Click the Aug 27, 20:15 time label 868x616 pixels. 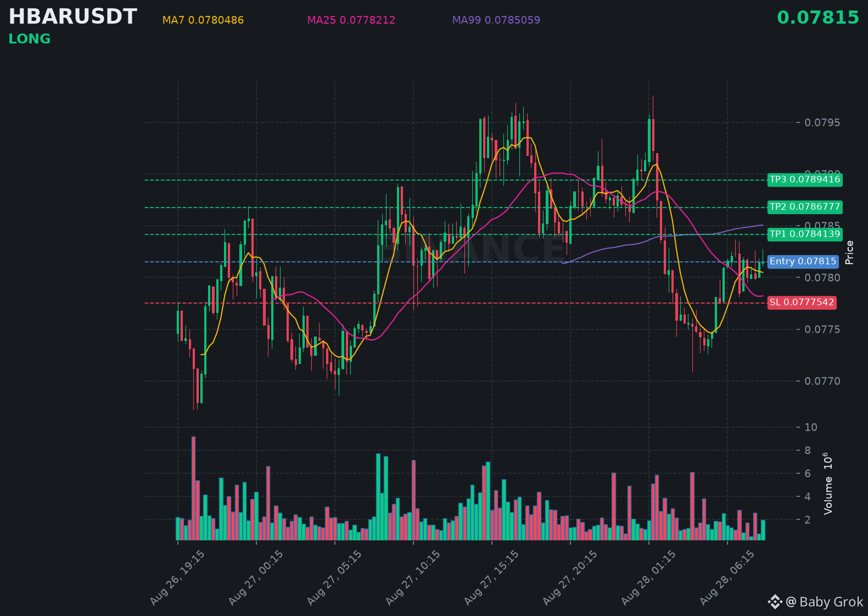pos(570,578)
